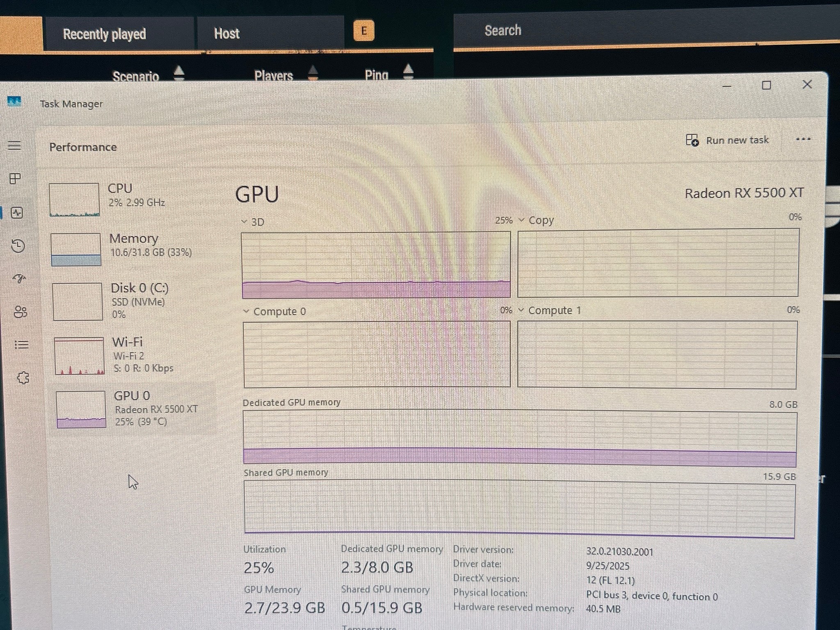Click the Compute 1 graph area
This screenshot has height=630, width=840.
click(657, 354)
